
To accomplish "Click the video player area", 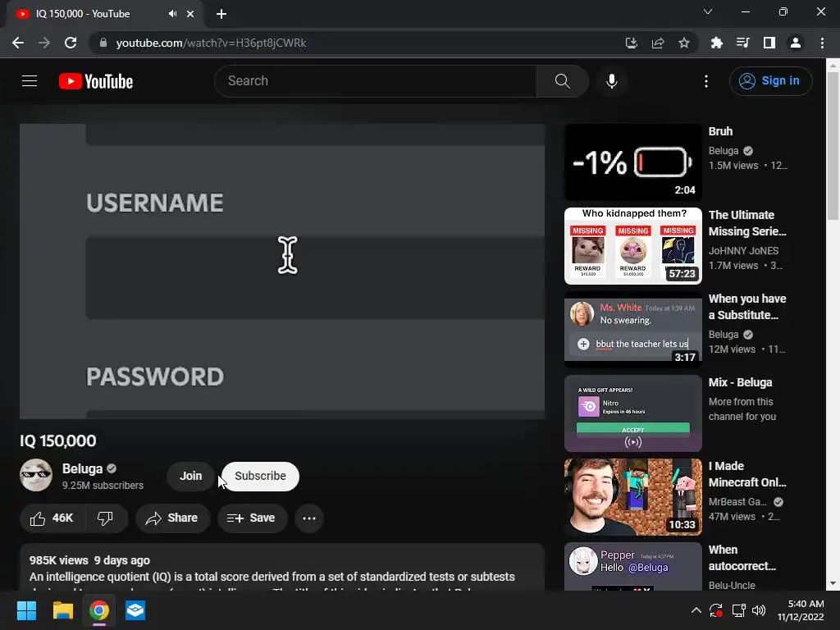I will (x=282, y=271).
